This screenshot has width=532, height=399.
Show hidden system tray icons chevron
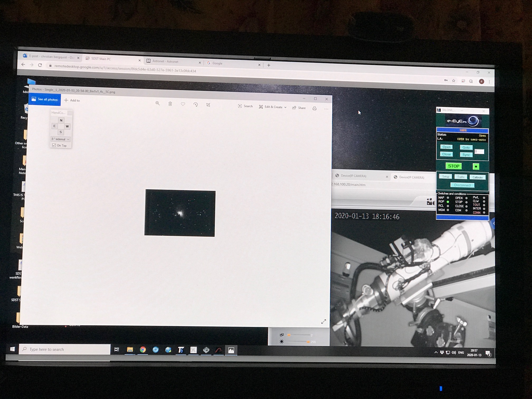436,353
